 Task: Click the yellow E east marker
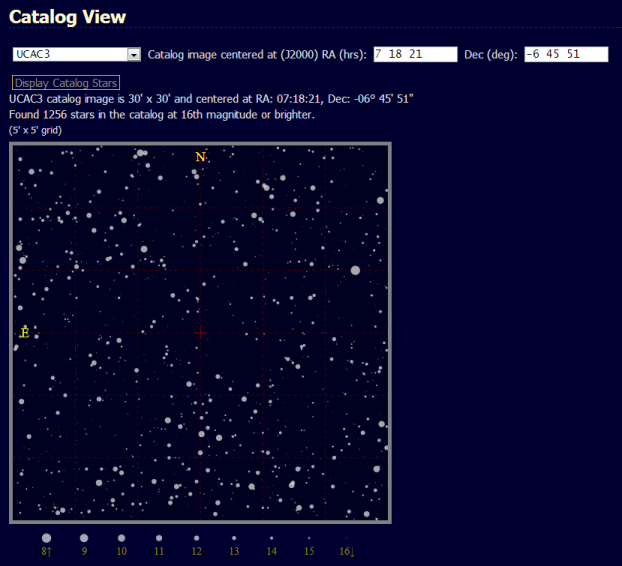pyautogui.click(x=25, y=333)
